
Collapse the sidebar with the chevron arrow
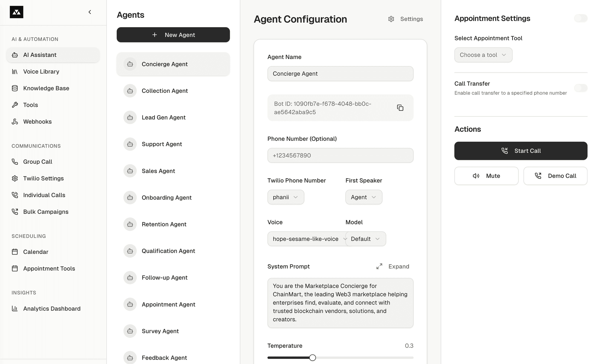pyautogui.click(x=90, y=12)
